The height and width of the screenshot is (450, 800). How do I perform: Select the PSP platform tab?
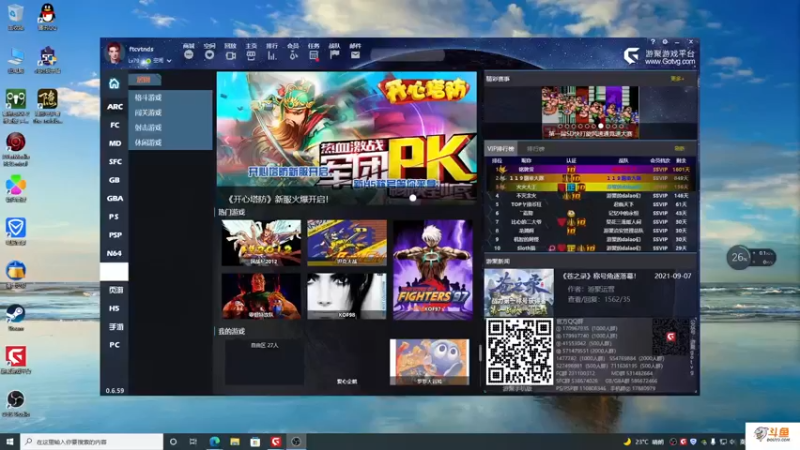coord(114,235)
